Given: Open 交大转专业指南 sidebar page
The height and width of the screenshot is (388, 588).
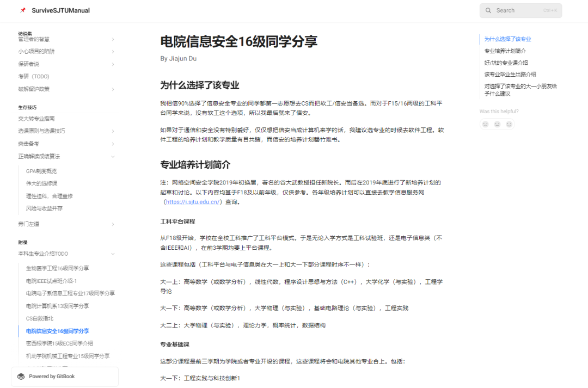Looking at the screenshot, I should 36,119.
